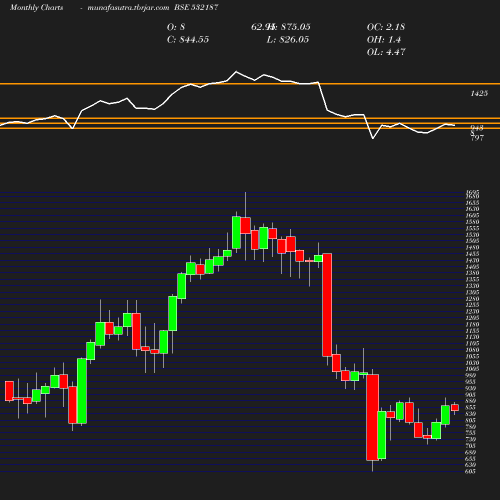Click the '1405' price axis label
The image size is (500, 500).
[472, 267]
